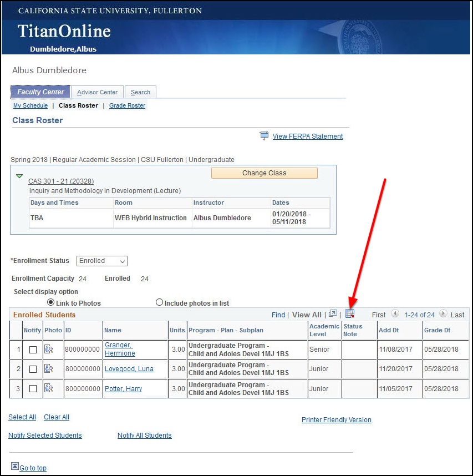Click FERPA statement presentation icon
473x476 pixels.
point(265,136)
